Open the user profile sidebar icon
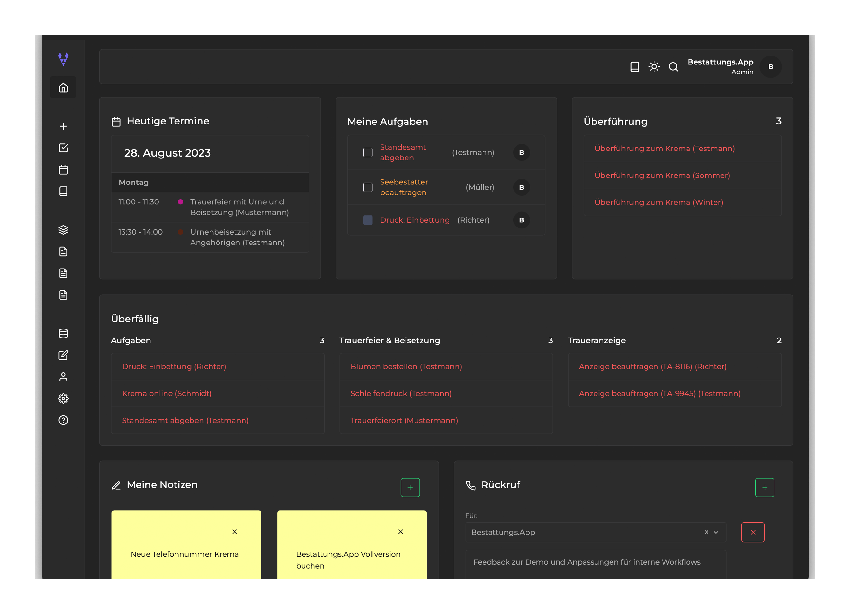 pos(64,377)
